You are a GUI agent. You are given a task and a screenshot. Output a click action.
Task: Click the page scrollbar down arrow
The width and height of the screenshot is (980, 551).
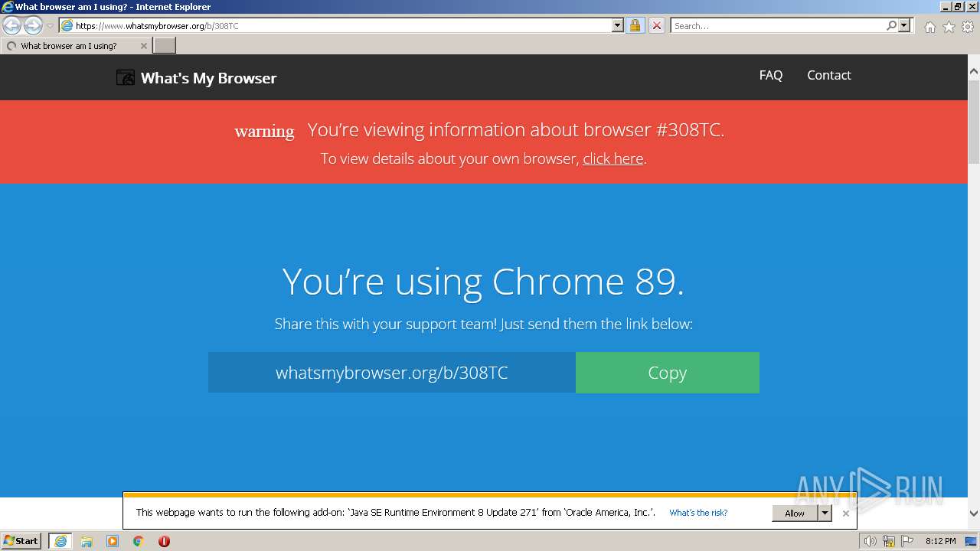point(973,514)
